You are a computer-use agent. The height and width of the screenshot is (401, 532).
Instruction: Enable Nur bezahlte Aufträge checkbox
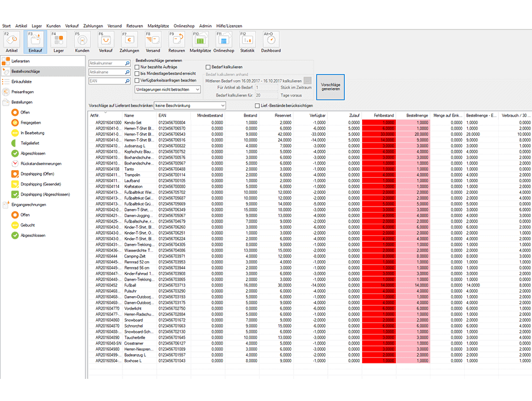click(x=137, y=66)
